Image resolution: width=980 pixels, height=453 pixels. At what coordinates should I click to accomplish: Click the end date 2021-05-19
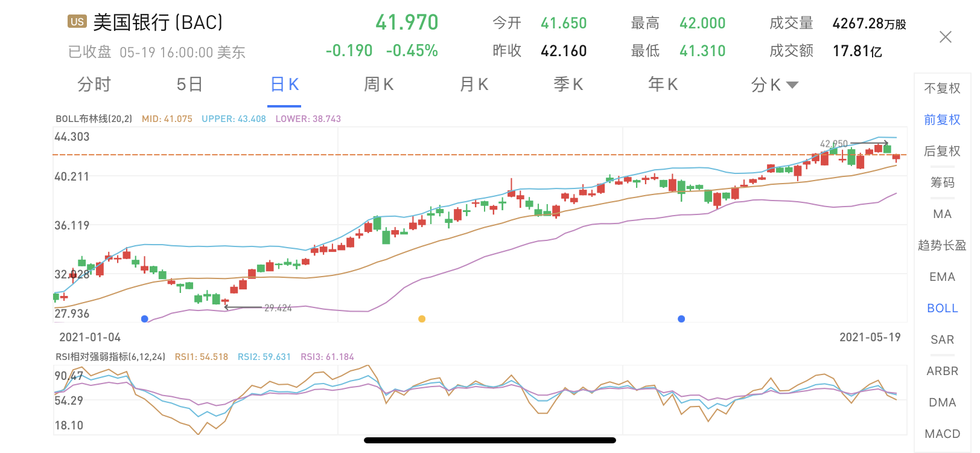point(870,337)
